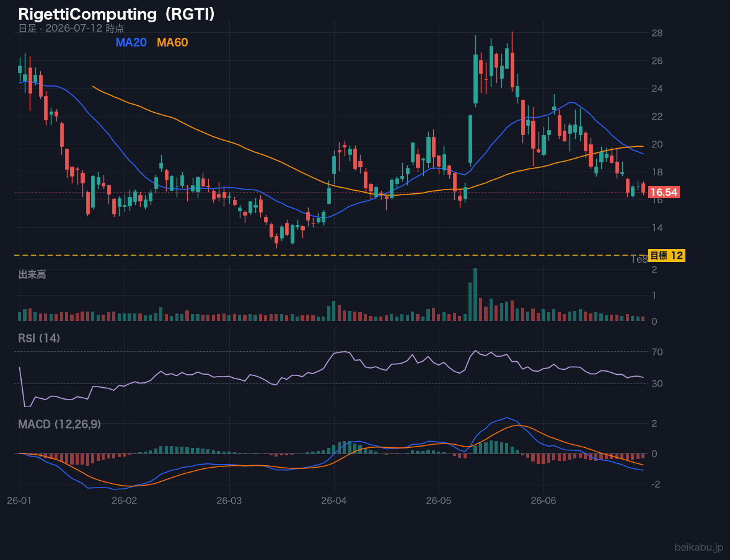Viewport: 730px width, 560px height.
Task: Click the 26-06 date axis label
Action: pyautogui.click(x=543, y=501)
